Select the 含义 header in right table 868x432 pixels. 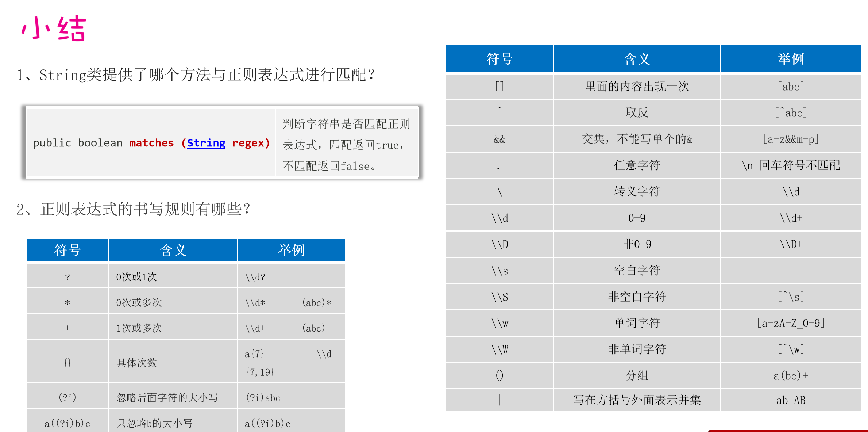click(x=637, y=59)
